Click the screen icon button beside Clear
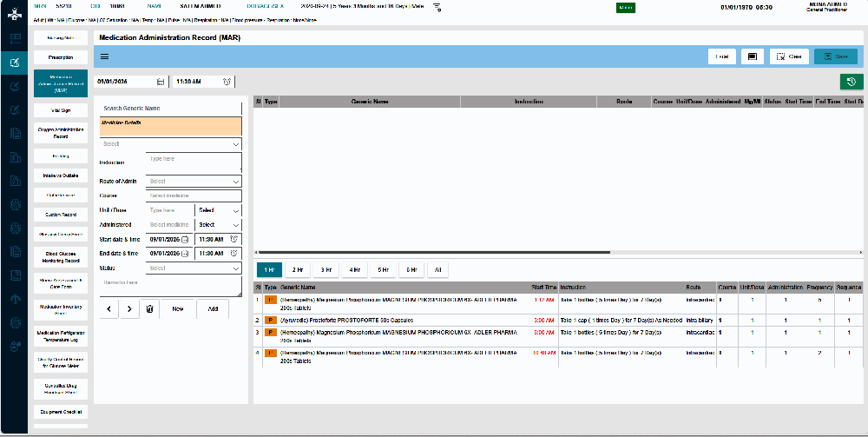Viewport: 868px width, 437px height. click(x=753, y=56)
